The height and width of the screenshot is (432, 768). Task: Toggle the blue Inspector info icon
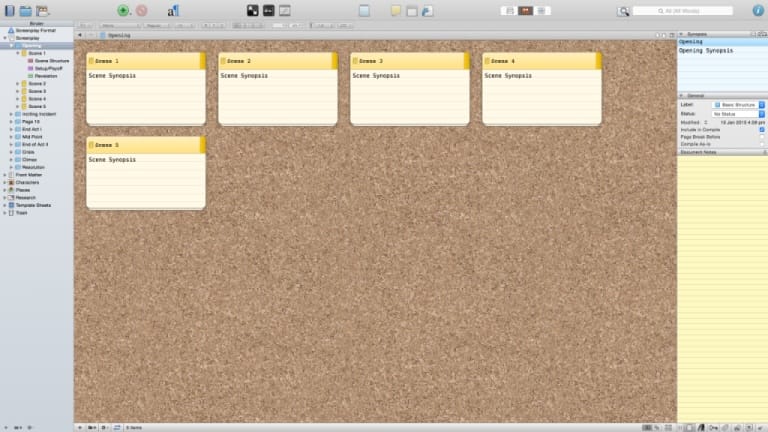coord(758,10)
